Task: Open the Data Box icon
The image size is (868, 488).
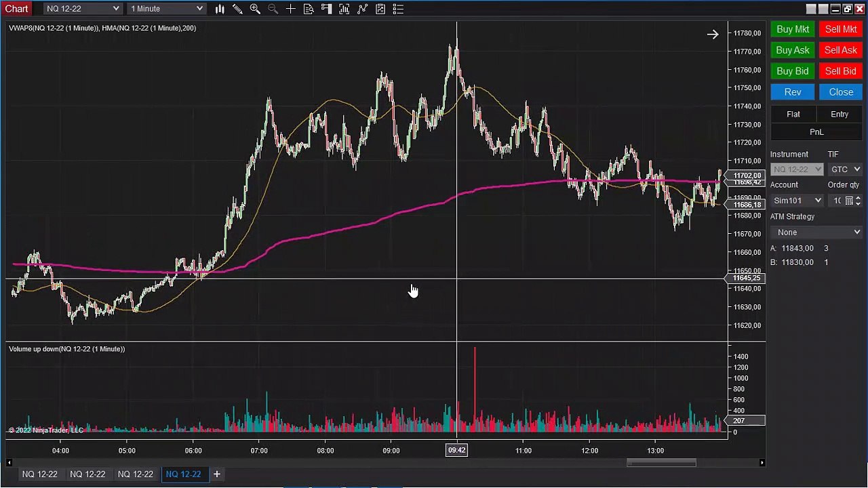Action: click(x=309, y=9)
